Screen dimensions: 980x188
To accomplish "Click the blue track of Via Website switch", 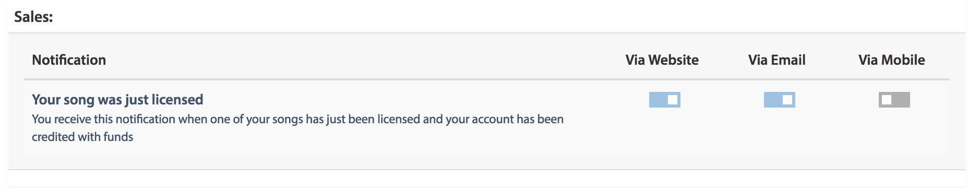I will pyautogui.click(x=658, y=100).
